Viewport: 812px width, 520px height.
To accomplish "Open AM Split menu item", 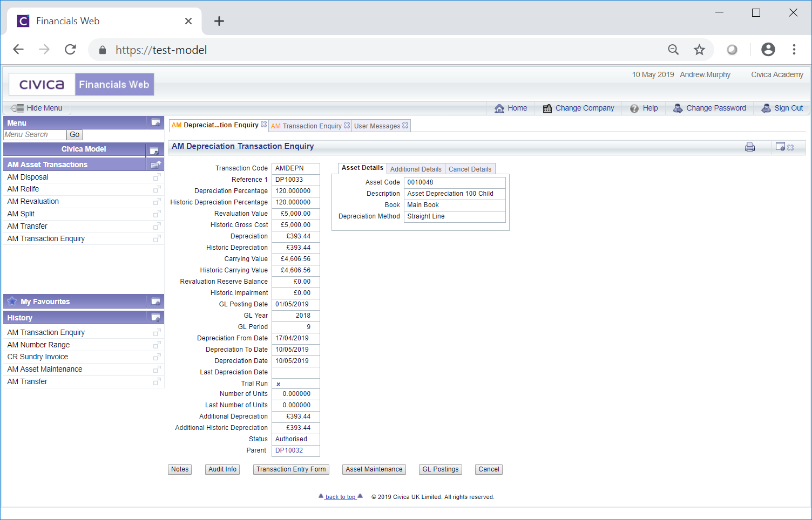I will [x=21, y=214].
